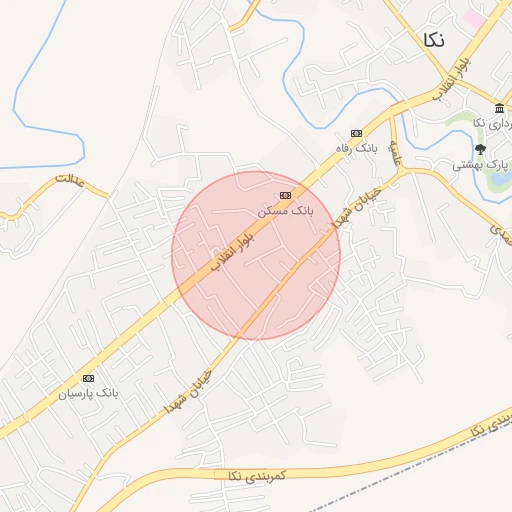512x512 pixels.
Task: Select the عدالت street label
Action: [70, 180]
